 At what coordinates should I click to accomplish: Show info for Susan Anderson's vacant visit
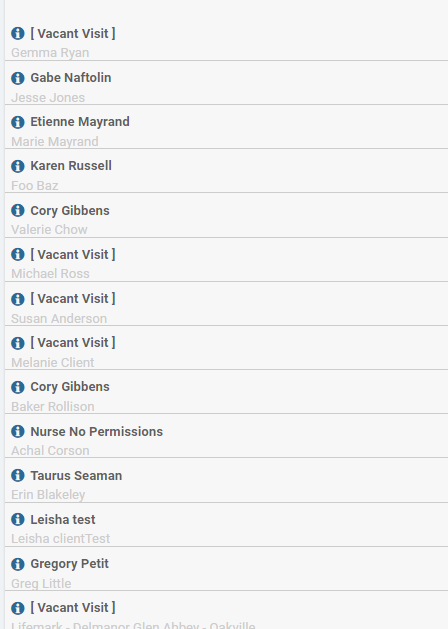tap(18, 299)
